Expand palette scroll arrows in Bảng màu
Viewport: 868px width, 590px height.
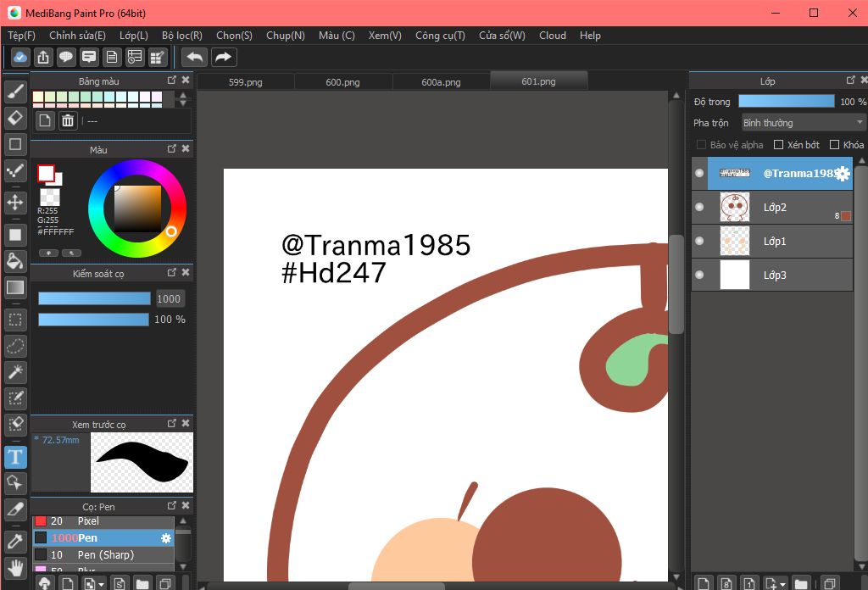(183, 99)
